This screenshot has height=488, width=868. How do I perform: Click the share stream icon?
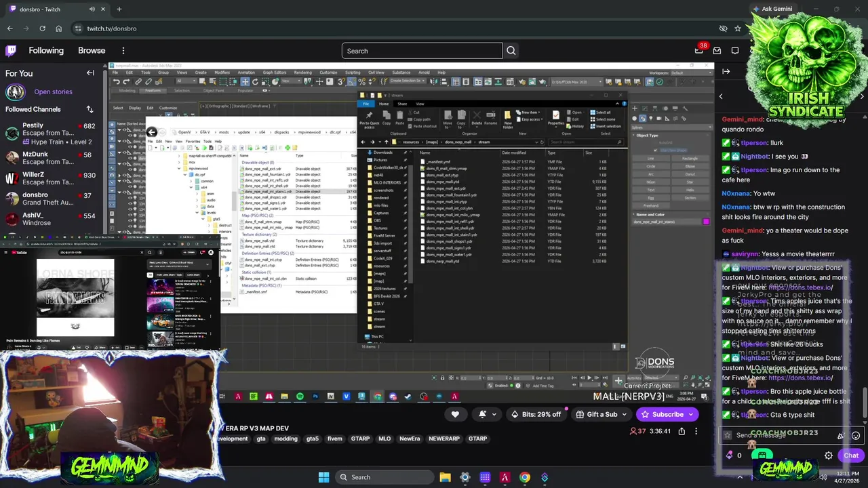point(682,431)
